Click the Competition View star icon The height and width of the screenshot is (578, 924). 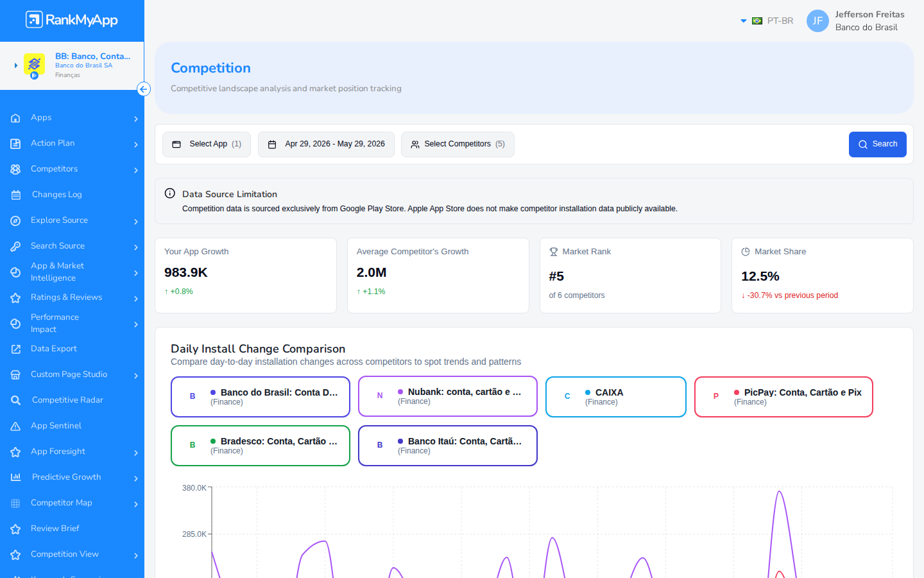tap(15, 555)
